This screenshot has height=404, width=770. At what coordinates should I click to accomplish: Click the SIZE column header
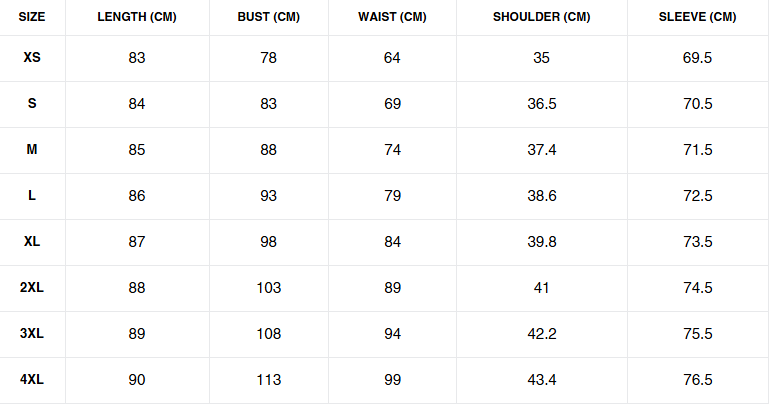click(x=32, y=17)
